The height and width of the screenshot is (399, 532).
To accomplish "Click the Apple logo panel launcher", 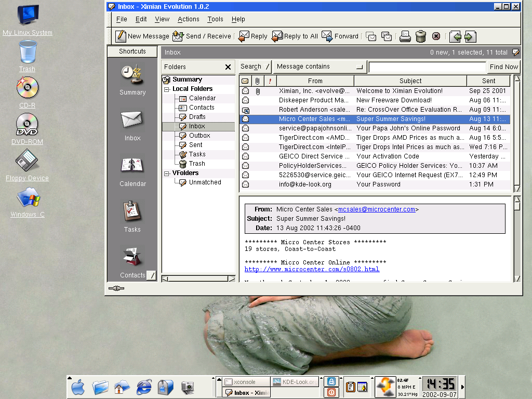I will (78, 387).
